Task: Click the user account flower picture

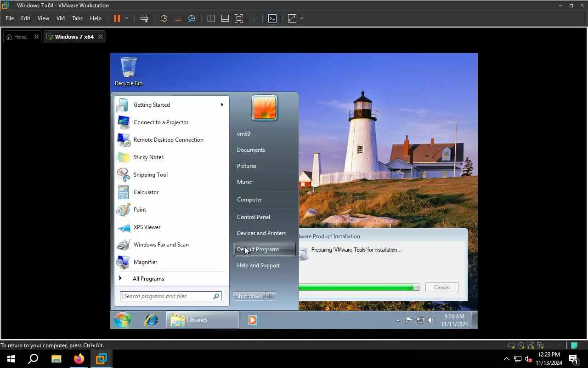Action: 265,108
